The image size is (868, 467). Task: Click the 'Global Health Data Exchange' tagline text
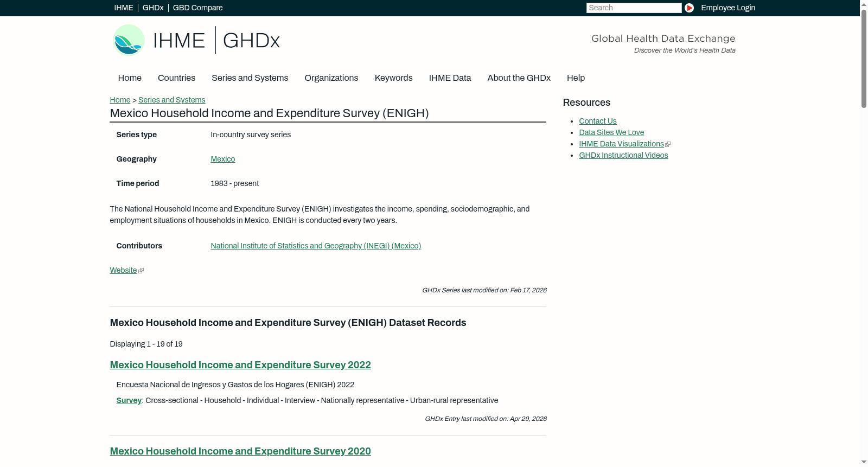[663, 39]
